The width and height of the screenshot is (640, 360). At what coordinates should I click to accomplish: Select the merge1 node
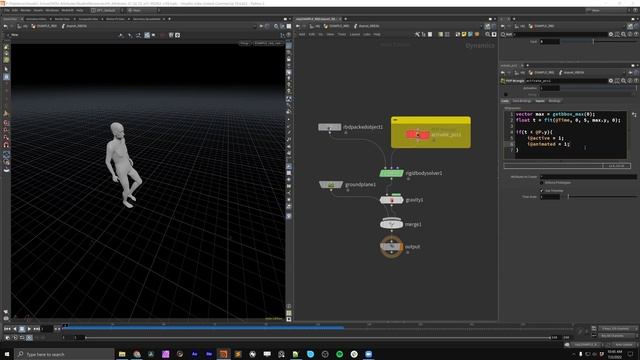click(391, 224)
